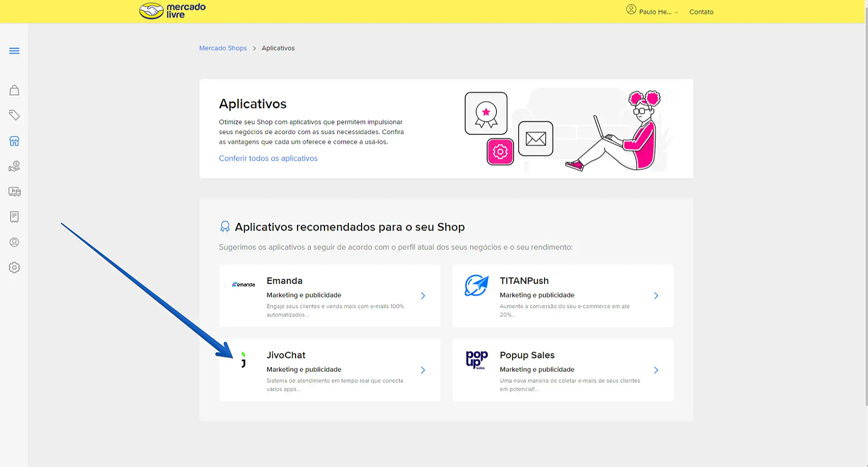Click the price tag sidebar icon
This screenshot has height=467, width=868.
(14, 115)
